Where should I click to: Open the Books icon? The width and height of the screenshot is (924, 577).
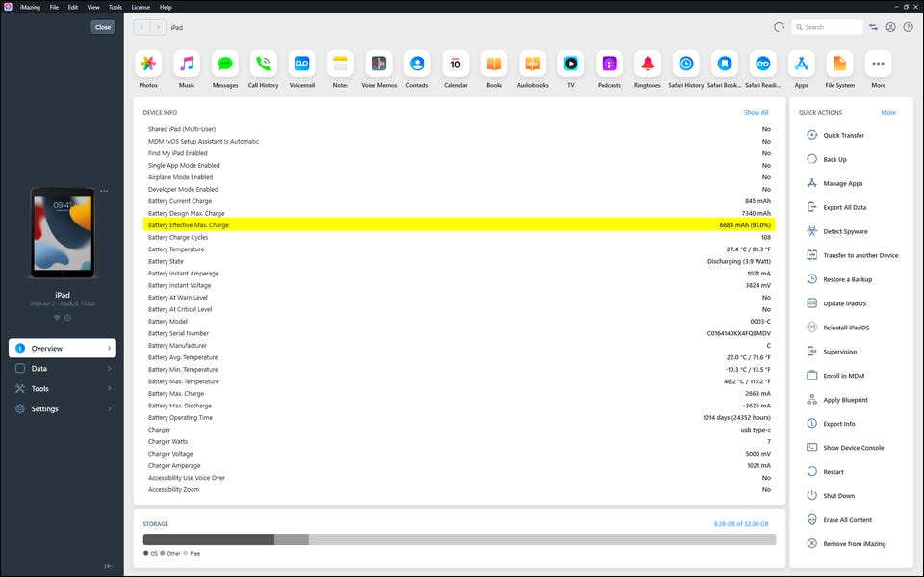[494, 64]
